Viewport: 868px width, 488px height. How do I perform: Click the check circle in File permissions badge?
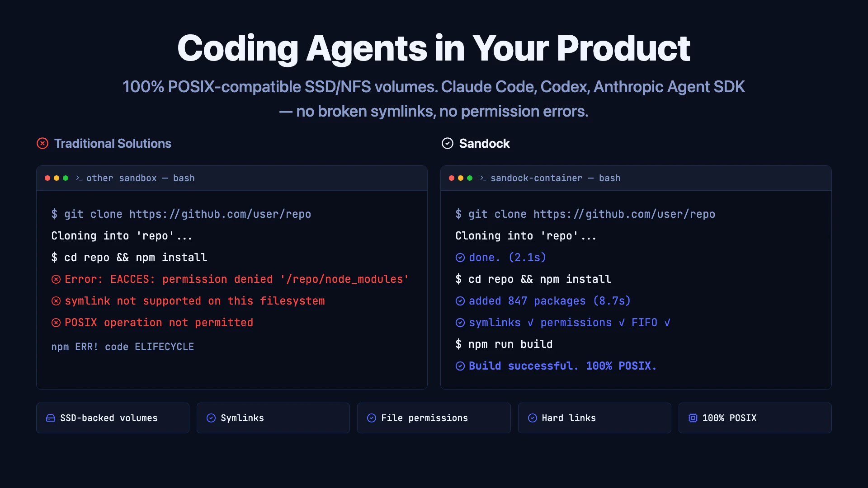[372, 418]
